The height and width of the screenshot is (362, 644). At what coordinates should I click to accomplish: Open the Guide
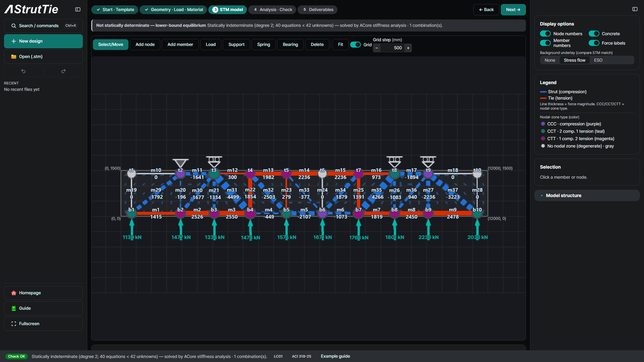[x=43, y=308]
